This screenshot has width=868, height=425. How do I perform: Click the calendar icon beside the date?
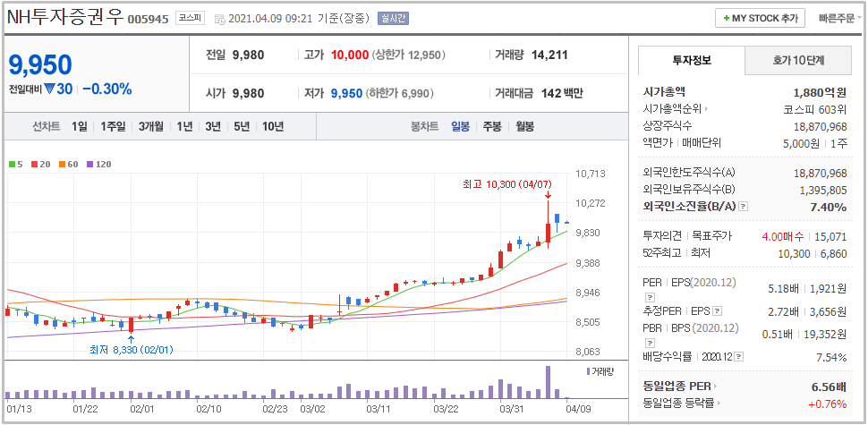click(x=220, y=19)
